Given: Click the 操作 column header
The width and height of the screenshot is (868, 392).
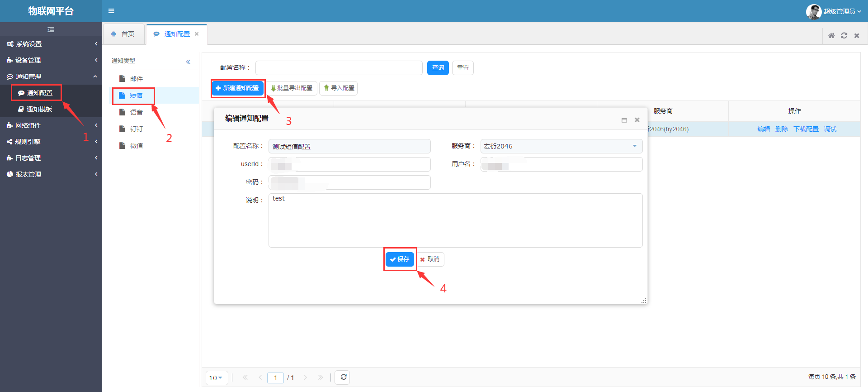Looking at the screenshot, I should pos(794,111).
